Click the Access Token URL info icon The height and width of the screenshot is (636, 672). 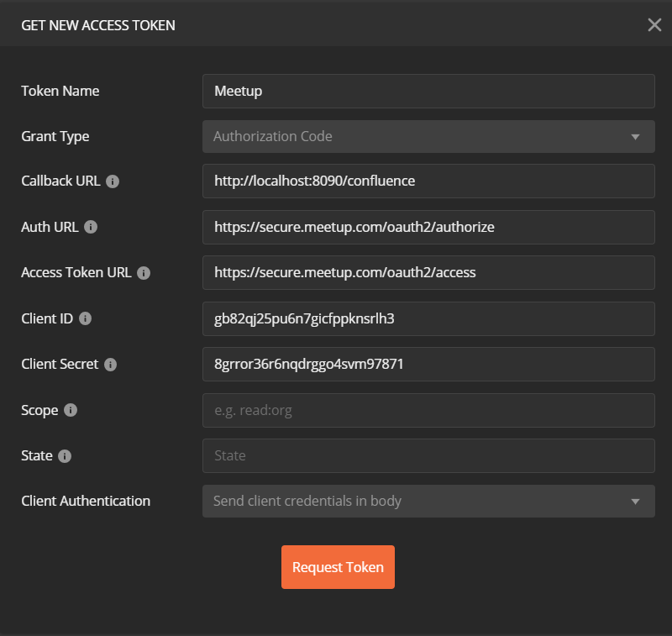(144, 273)
